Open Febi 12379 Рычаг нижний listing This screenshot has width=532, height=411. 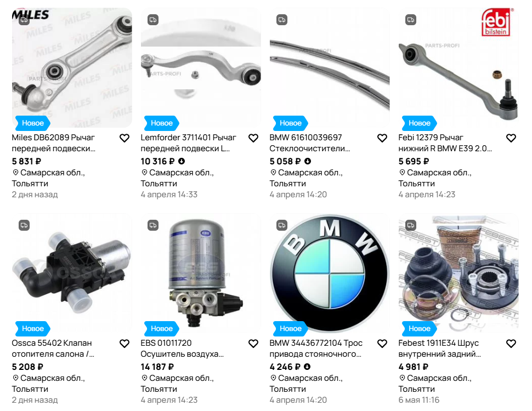coord(445,143)
